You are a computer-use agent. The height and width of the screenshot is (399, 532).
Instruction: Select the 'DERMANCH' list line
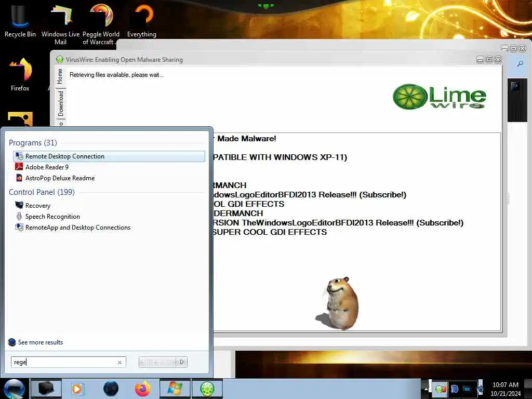click(x=238, y=214)
